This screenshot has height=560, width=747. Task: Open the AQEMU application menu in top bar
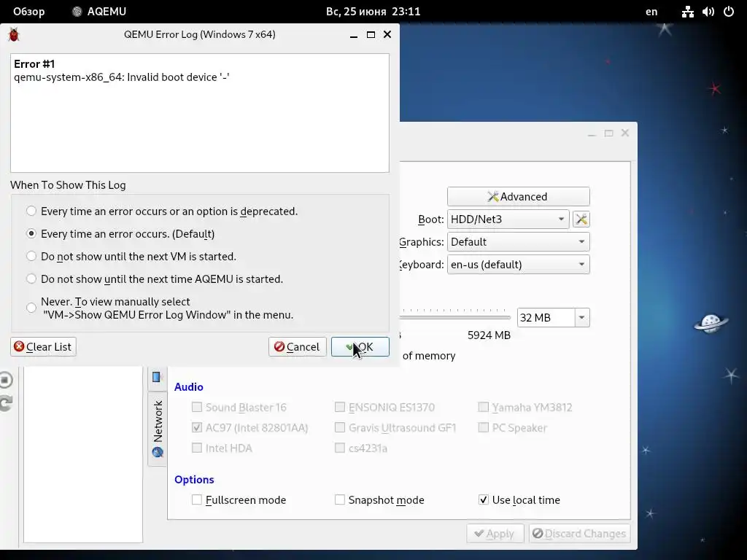99,12
